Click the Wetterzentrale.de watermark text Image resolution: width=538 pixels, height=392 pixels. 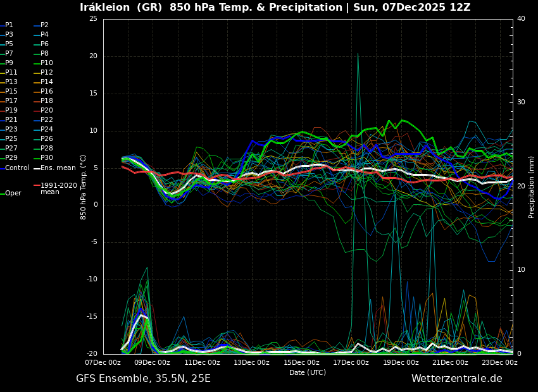[456, 379]
